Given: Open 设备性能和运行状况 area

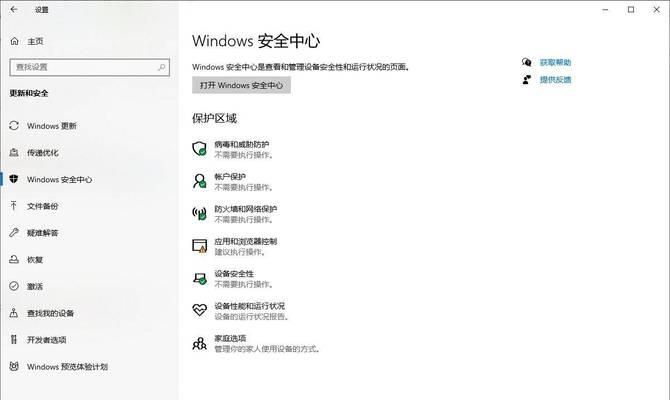Looking at the screenshot, I should [x=250, y=306].
